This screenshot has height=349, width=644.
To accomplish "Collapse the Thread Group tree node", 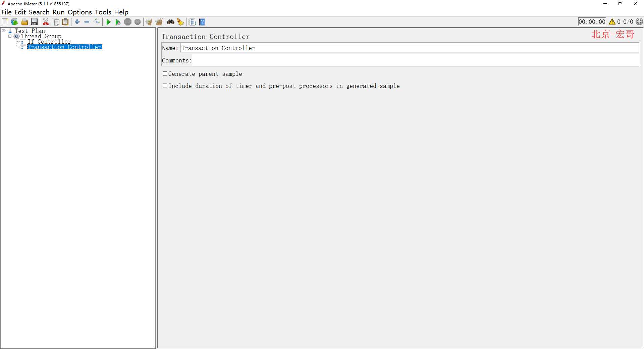I will (10, 36).
